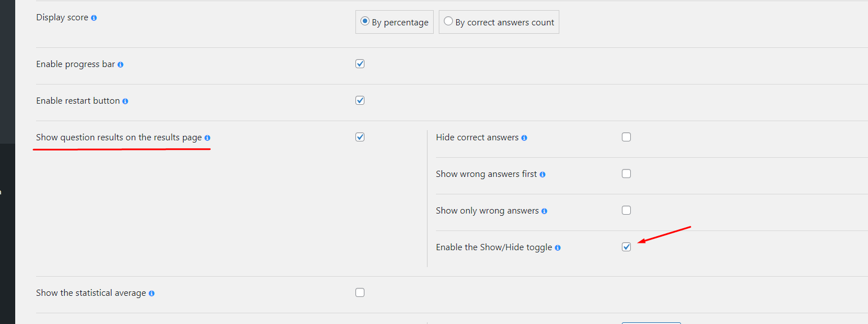Click info icon for Show question results on results page
Screen dimensions: 868x324
click(x=207, y=138)
